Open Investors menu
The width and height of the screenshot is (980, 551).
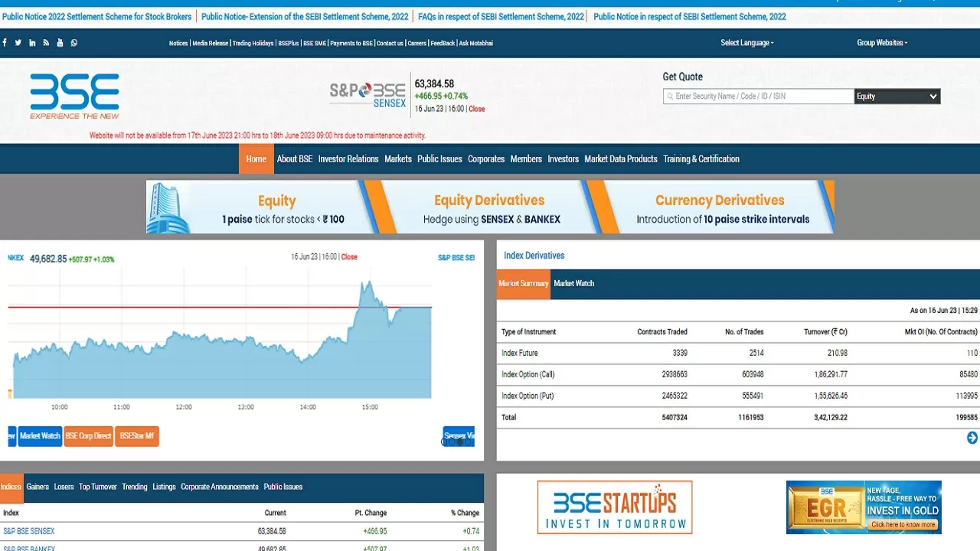tap(563, 159)
